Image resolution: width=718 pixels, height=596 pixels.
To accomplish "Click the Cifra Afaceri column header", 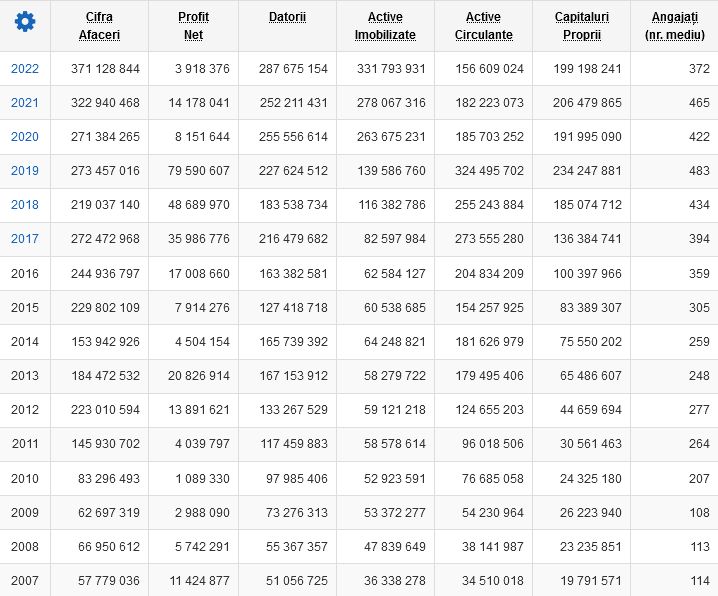I will tap(99, 26).
